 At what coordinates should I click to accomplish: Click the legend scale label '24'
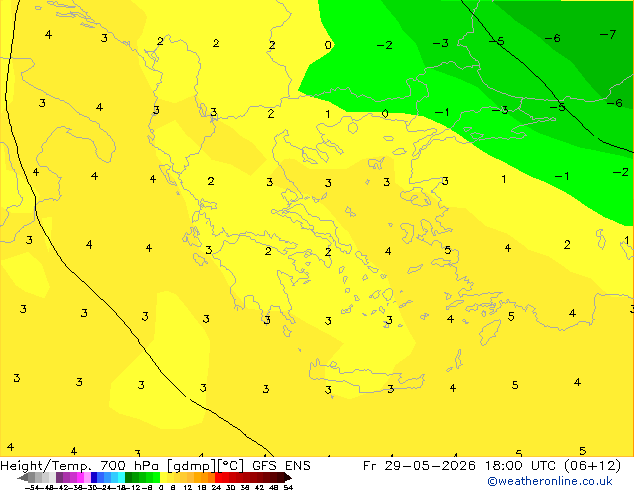[x=217, y=488]
